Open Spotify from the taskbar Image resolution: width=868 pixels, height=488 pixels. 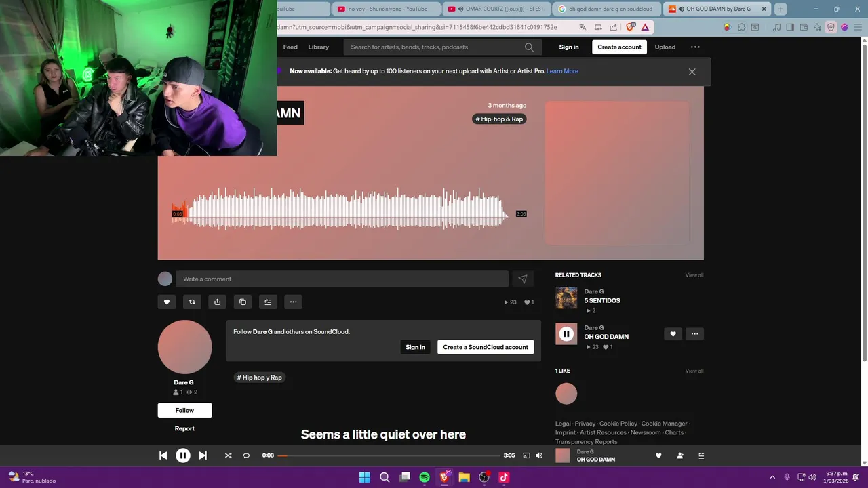pos(425,477)
